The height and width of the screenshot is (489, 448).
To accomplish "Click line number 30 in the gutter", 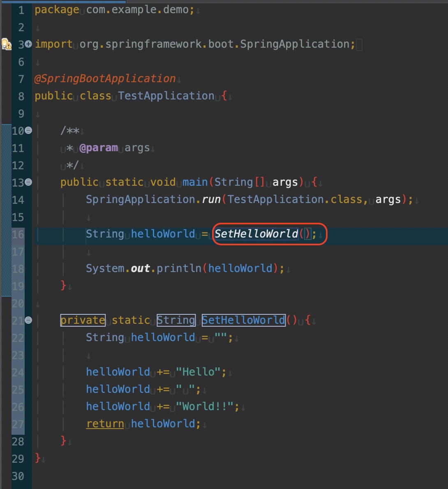I will click(x=18, y=476).
